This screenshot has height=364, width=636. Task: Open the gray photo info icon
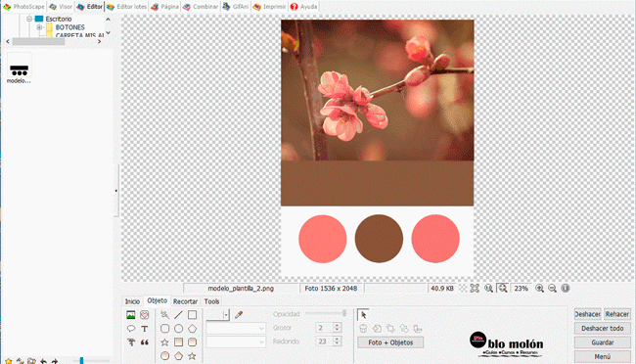pyautogui.click(x=566, y=288)
